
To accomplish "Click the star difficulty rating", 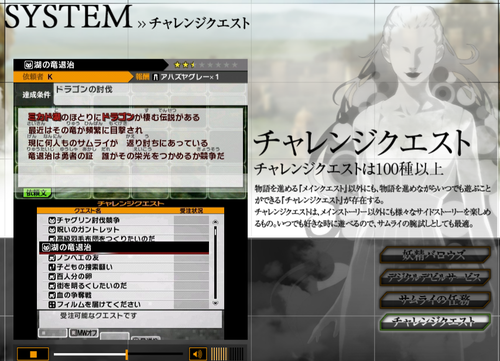I will coord(205,65).
